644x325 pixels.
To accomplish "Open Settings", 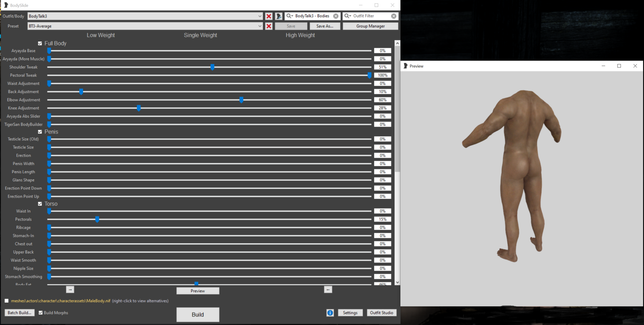I will 350,313.
